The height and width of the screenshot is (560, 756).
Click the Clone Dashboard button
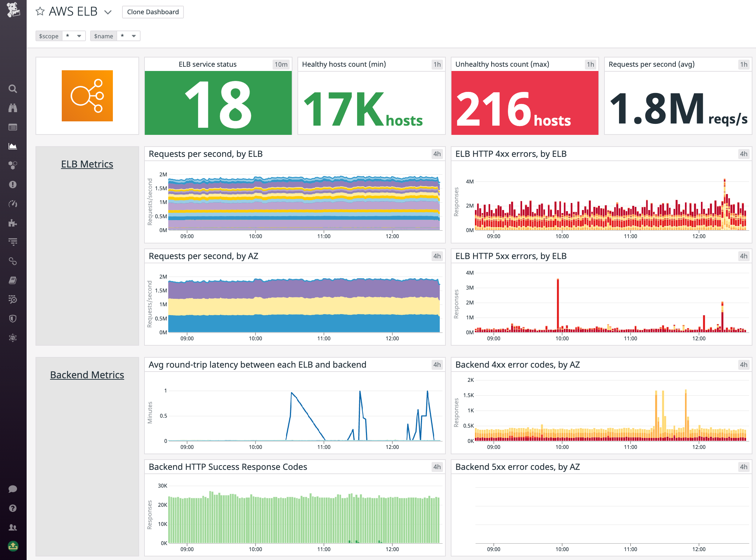pyautogui.click(x=153, y=12)
